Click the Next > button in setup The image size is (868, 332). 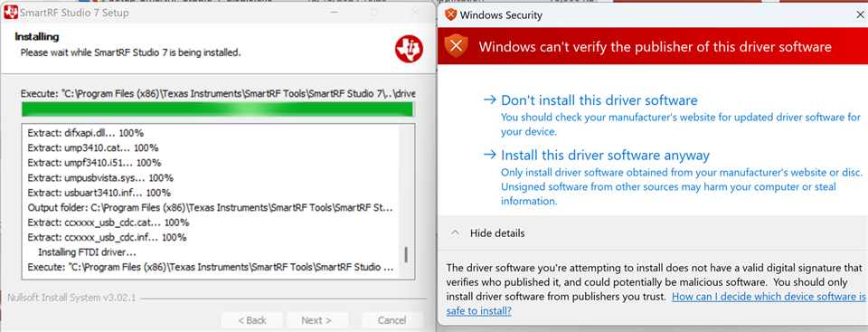316,320
